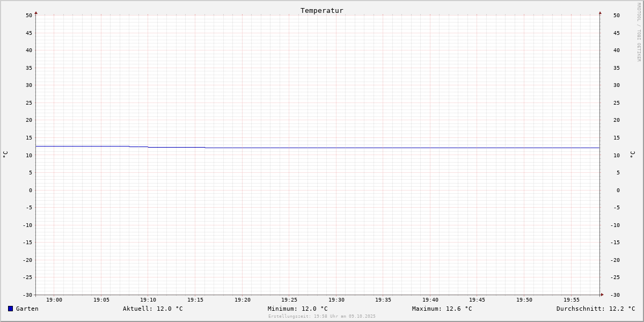This screenshot has width=644, height=322.
Task: Click the RRDTOOL / TOBI OETIKER watermark
Action: tap(639, 32)
